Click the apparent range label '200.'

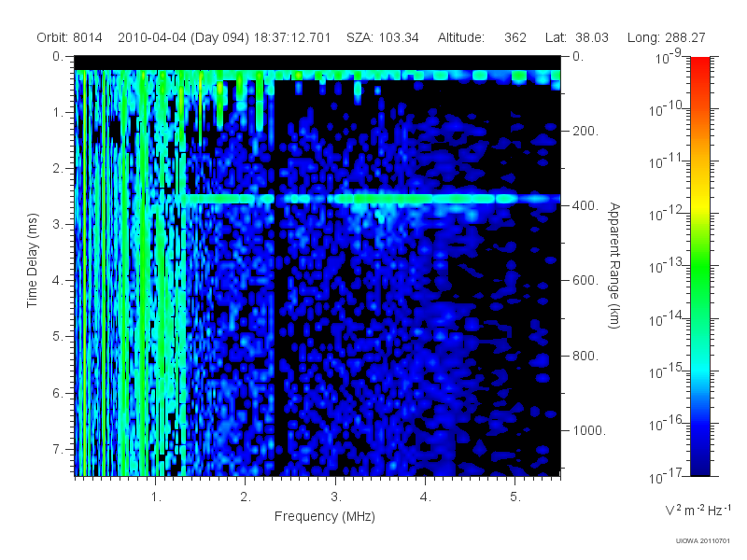[585, 131]
